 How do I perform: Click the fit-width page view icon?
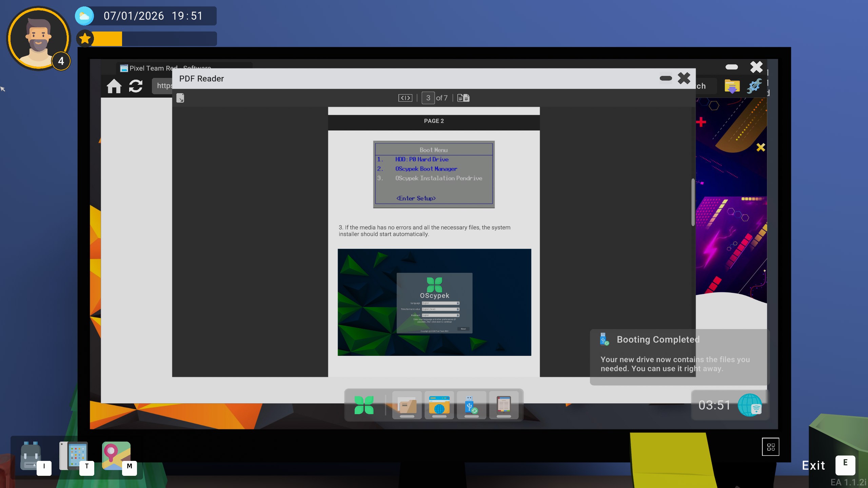(405, 98)
